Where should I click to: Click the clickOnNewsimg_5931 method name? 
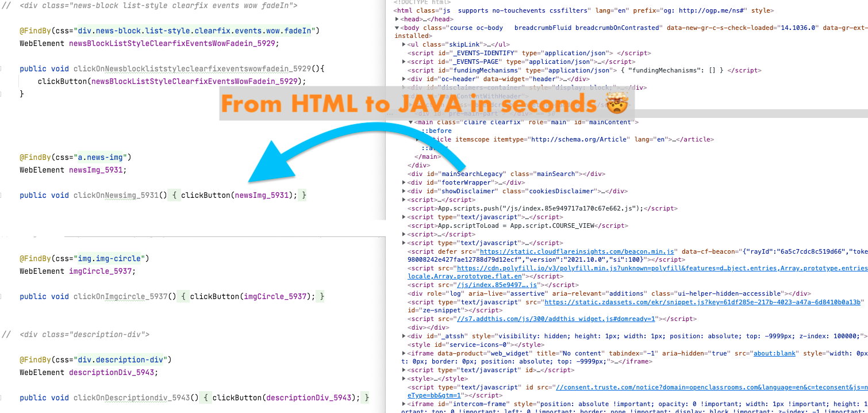[x=116, y=195]
